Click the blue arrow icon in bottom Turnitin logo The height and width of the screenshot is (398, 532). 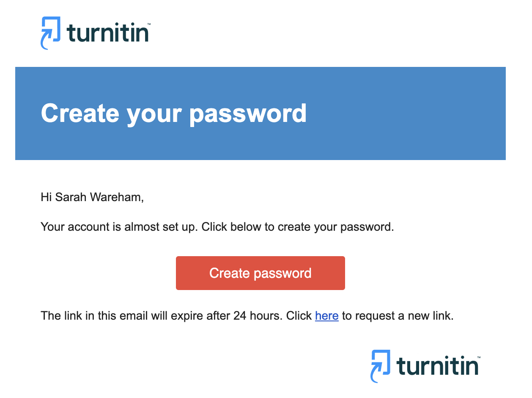click(381, 366)
